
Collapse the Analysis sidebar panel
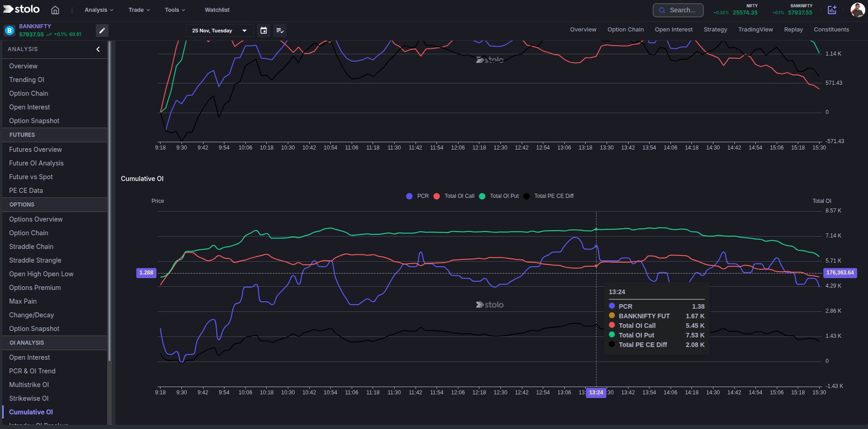tap(98, 49)
